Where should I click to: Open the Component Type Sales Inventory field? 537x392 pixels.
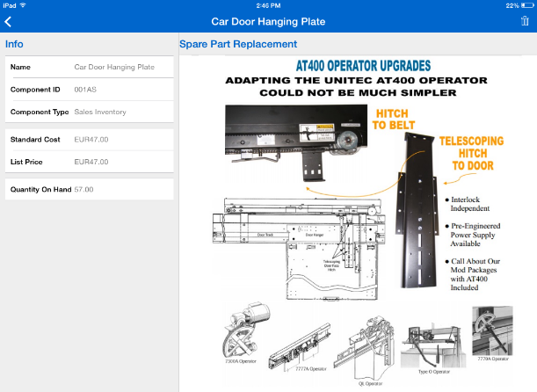click(100, 112)
